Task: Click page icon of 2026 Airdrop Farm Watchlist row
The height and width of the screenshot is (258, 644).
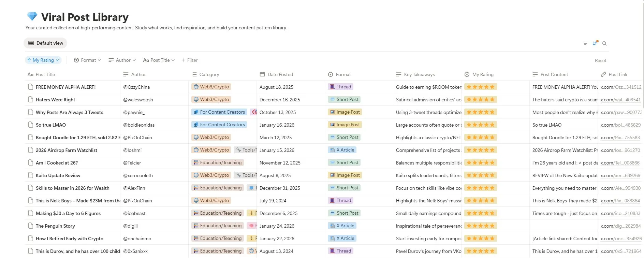Action: pos(31,150)
